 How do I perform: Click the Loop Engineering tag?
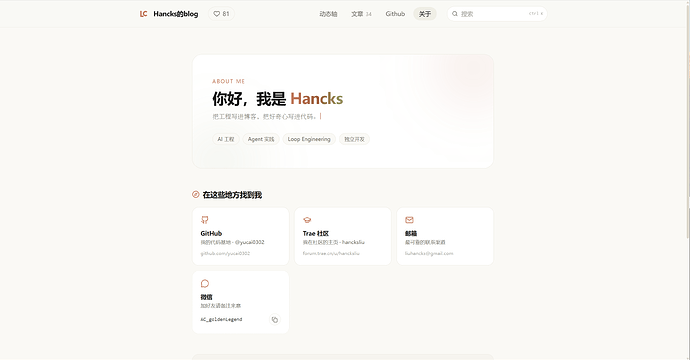click(309, 139)
